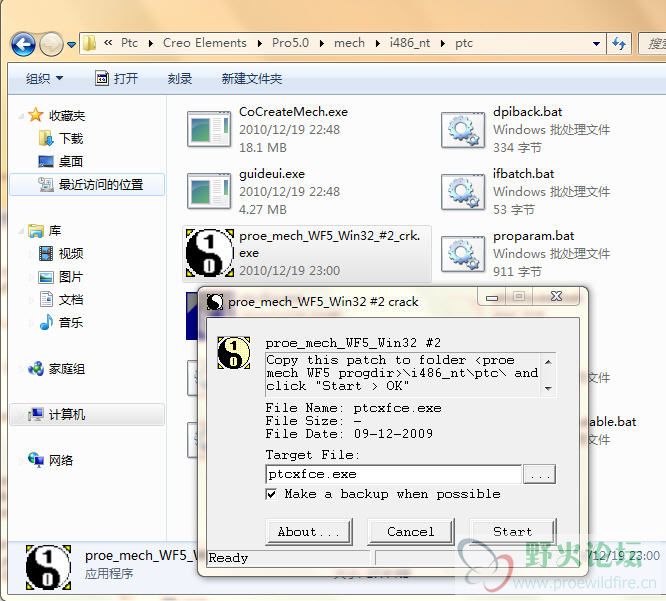666x601 pixels.
Task: Select 网络 in the navigation pane
Action: tap(61, 460)
